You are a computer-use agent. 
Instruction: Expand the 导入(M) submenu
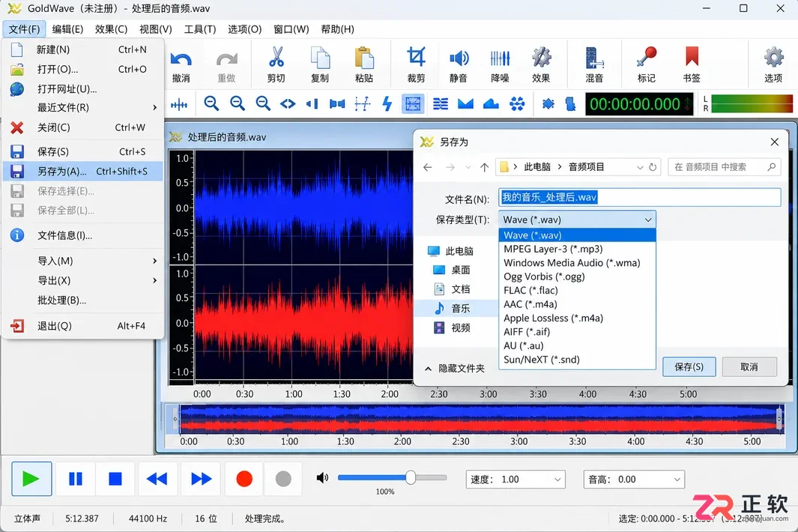coord(83,261)
